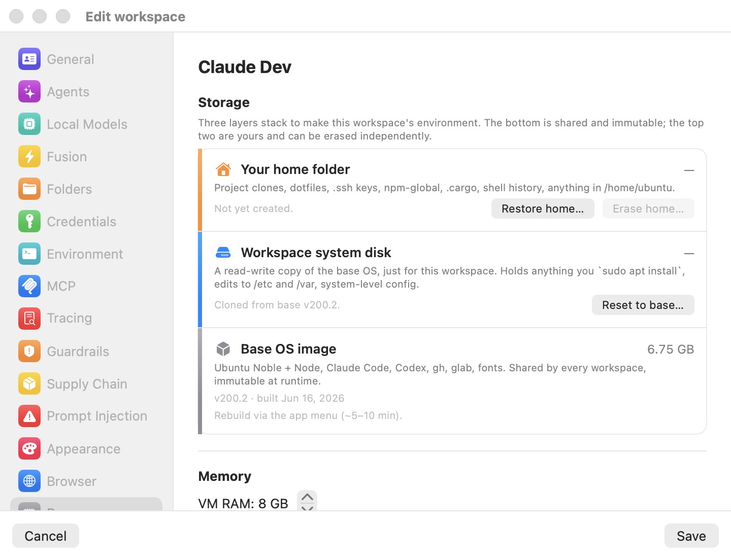Open the Credentials section
Image resolution: width=731 pixels, height=560 pixels.
(86, 221)
